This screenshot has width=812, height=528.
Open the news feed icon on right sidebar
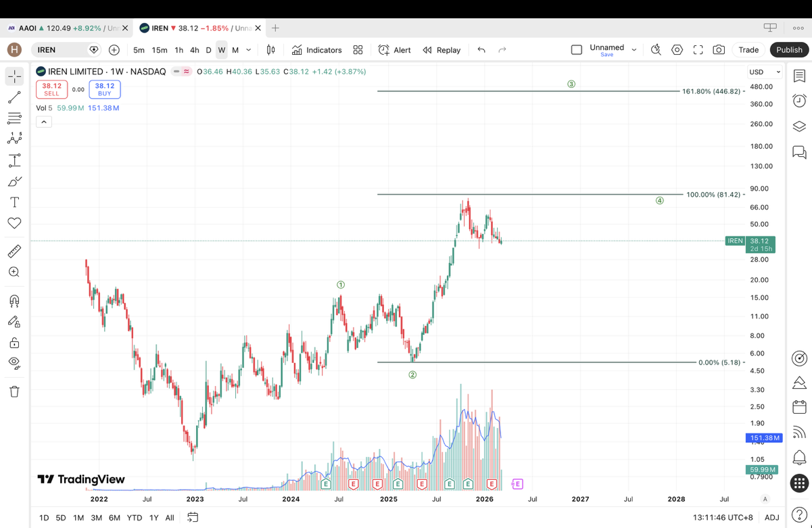(x=799, y=433)
